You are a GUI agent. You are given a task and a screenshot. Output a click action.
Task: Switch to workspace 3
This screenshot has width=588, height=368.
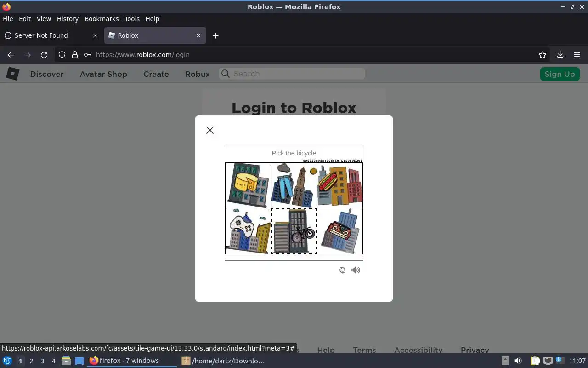pos(42,361)
